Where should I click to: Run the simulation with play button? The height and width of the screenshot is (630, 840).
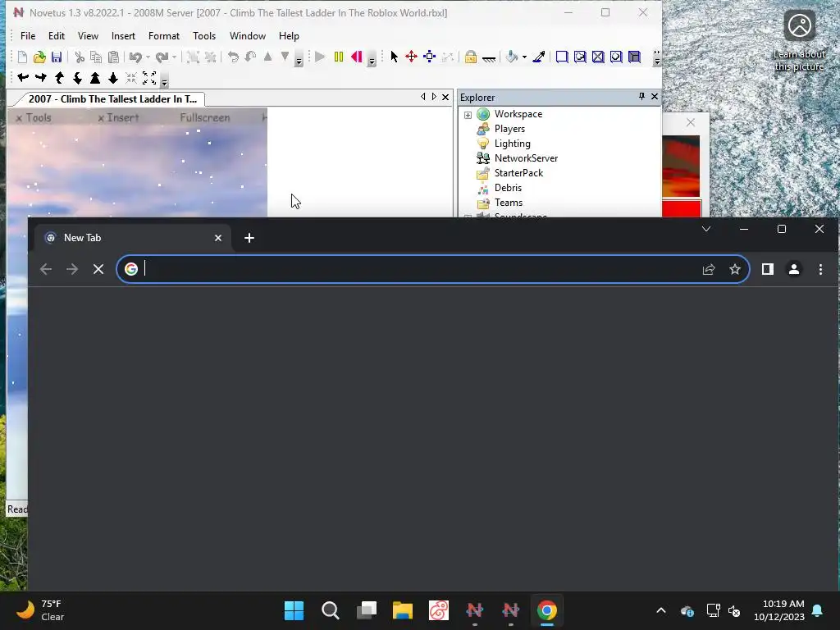pyautogui.click(x=320, y=57)
